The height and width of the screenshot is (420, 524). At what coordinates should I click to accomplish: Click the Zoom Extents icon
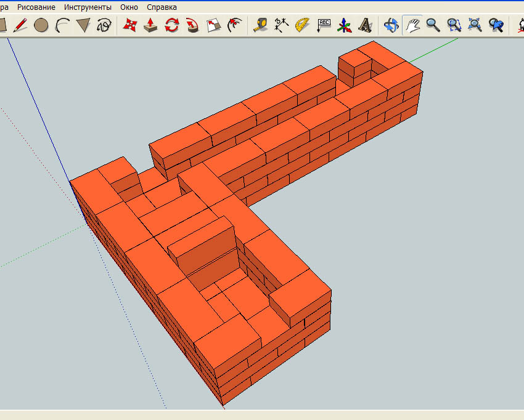click(x=475, y=25)
